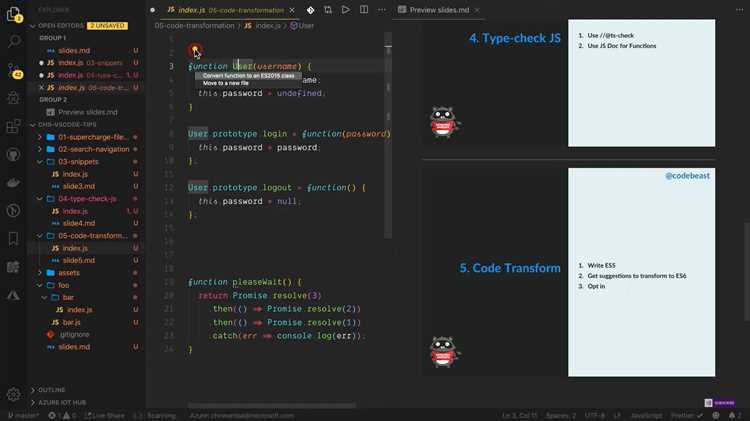
Task: Click UTF-8 encoding in status bar
Action: [595, 415]
